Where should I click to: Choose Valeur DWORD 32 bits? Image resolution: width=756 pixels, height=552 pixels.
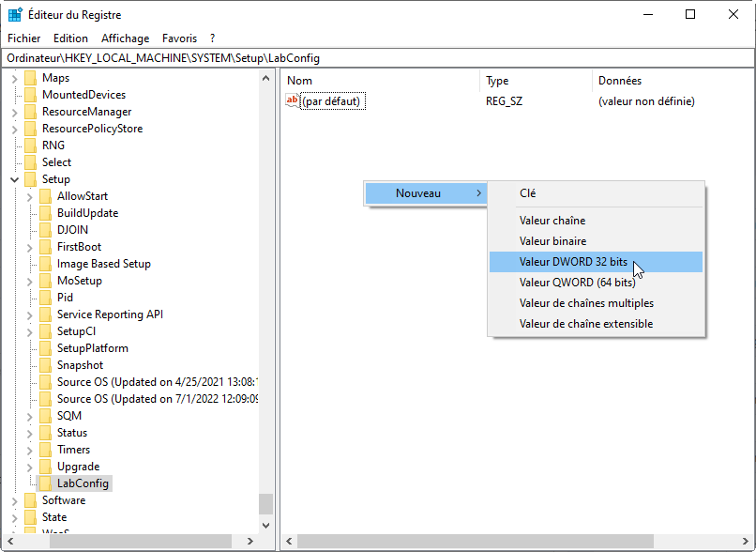[573, 262]
